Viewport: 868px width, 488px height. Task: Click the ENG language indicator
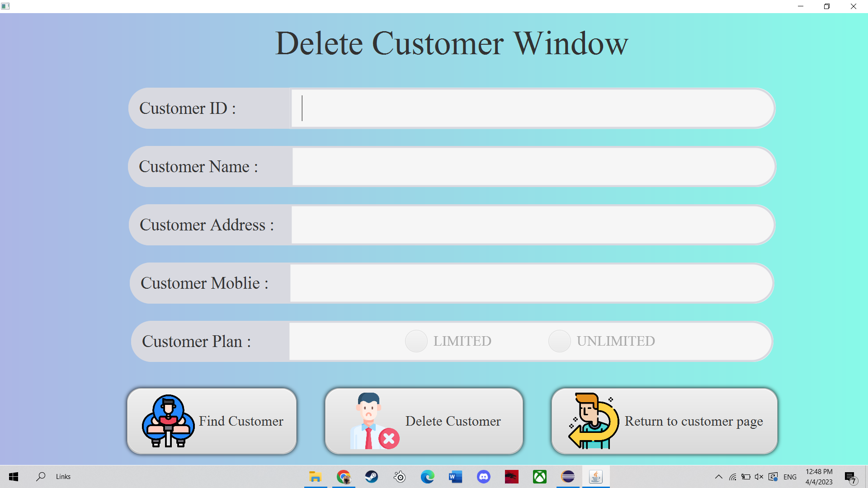click(790, 477)
